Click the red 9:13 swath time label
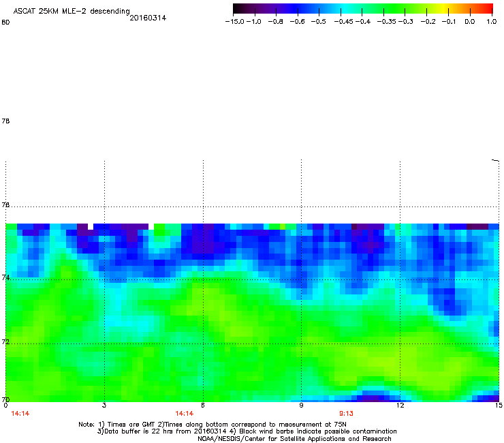The image size is (504, 443). (346, 414)
